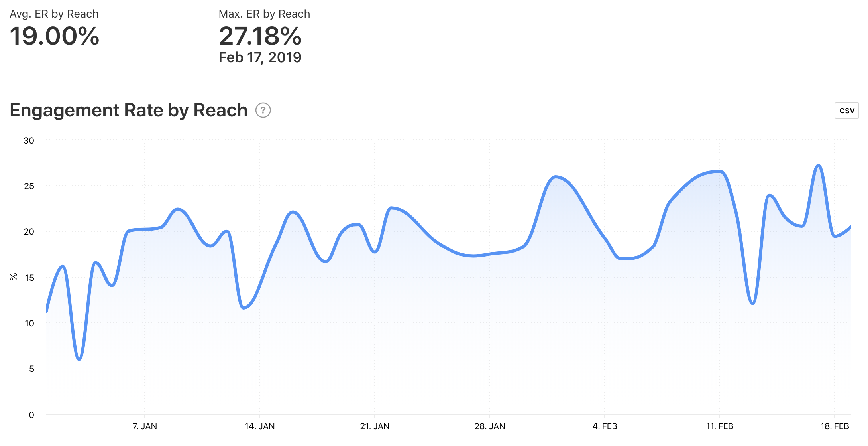This screenshot has height=446, width=868.
Task: Click the 11. FEB axis label
Action: tap(719, 426)
